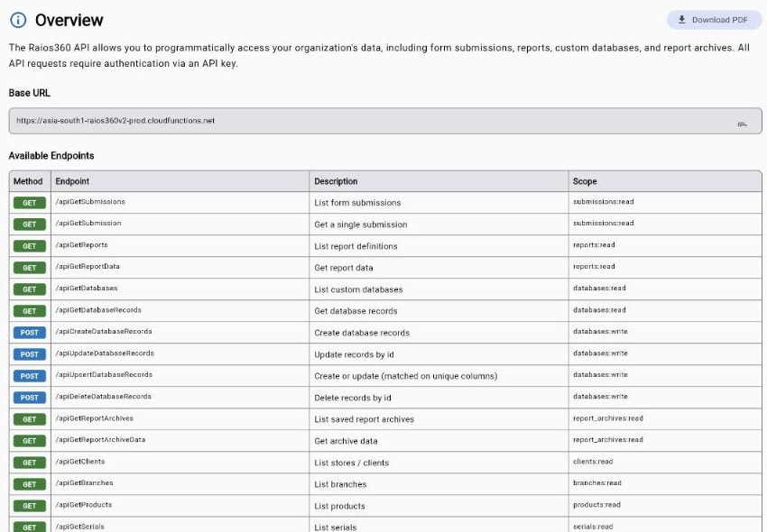
Task: Click the POST badge for /apiCreateDatabaseRecords
Action: pyautogui.click(x=30, y=333)
